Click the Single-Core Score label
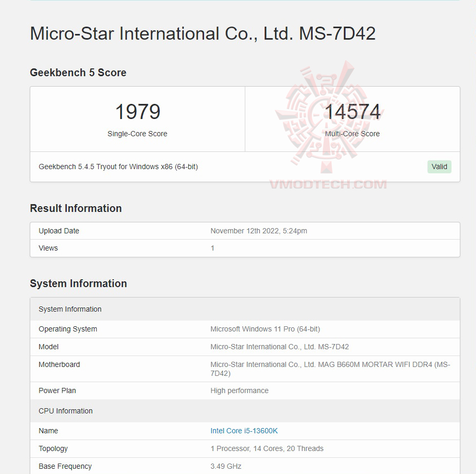 [137, 134]
